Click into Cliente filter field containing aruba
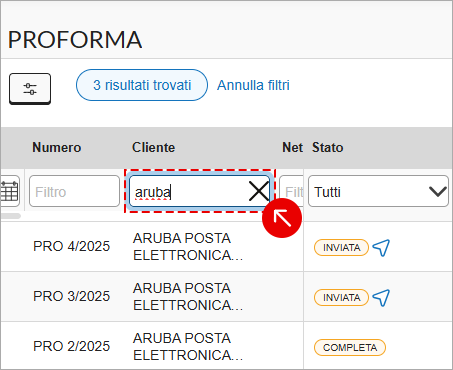Image resolution: width=453 pixels, height=370 pixels. pos(188,192)
